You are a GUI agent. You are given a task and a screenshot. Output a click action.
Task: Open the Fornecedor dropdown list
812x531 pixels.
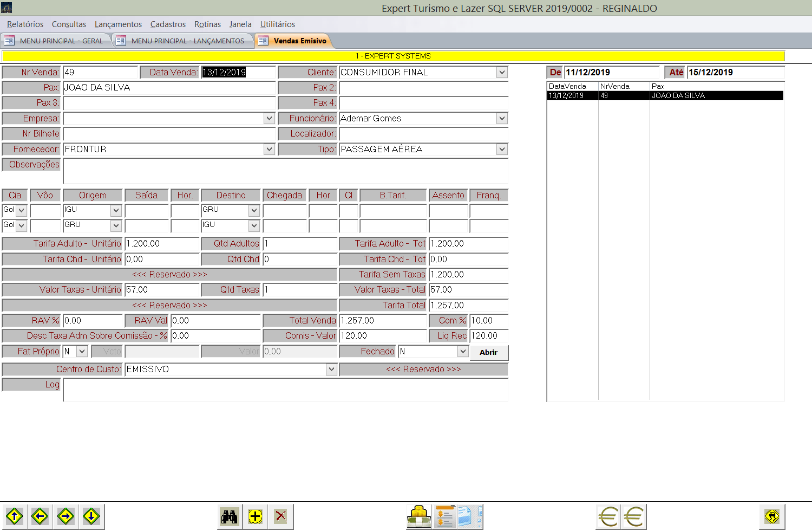point(269,149)
